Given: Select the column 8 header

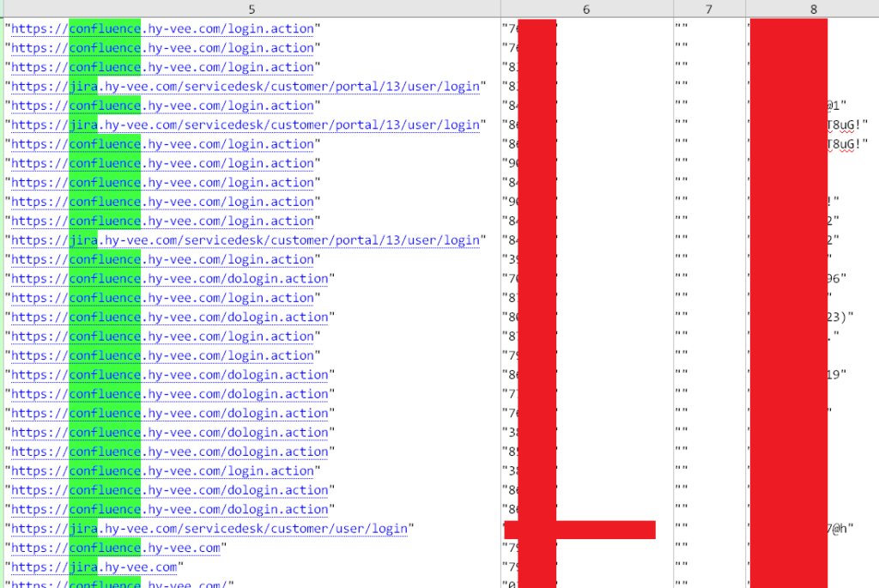Looking at the screenshot, I should click(813, 9).
